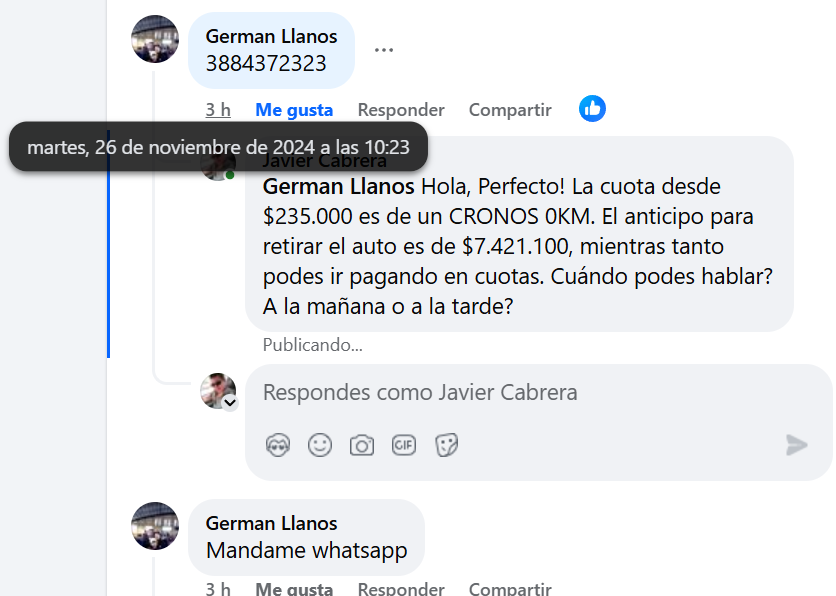The height and width of the screenshot is (596, 836).
Task: Attach a photo using the camera icon
Action: pyautogui.click(x=361, y=445)
